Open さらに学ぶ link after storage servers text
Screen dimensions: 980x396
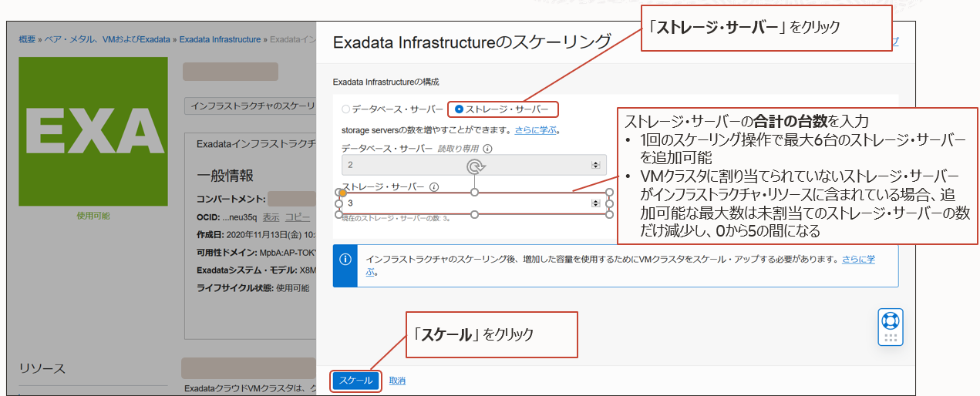(x=537, y=130)
